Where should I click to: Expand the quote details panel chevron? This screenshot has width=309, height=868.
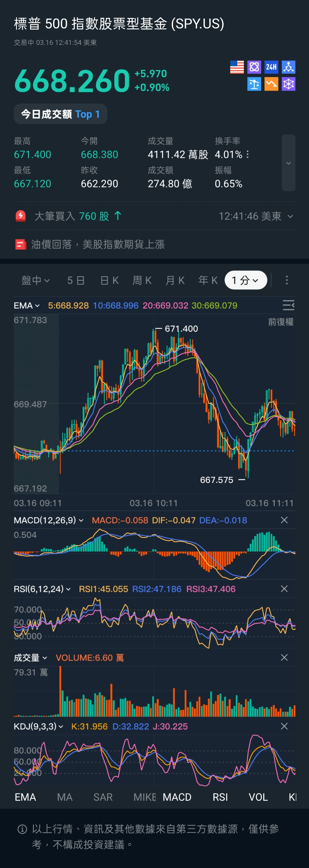point(288,163)
